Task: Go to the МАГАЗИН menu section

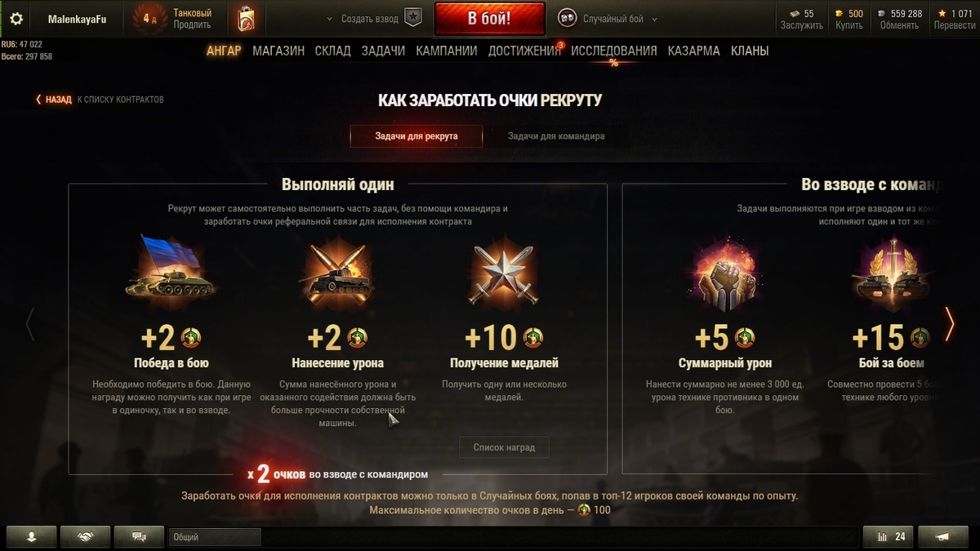Action: point(278,51)
